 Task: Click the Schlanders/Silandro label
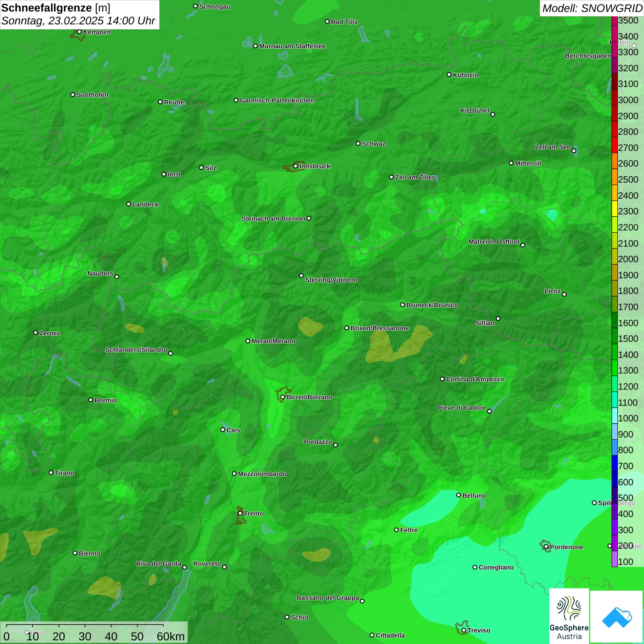pos(136,350)
